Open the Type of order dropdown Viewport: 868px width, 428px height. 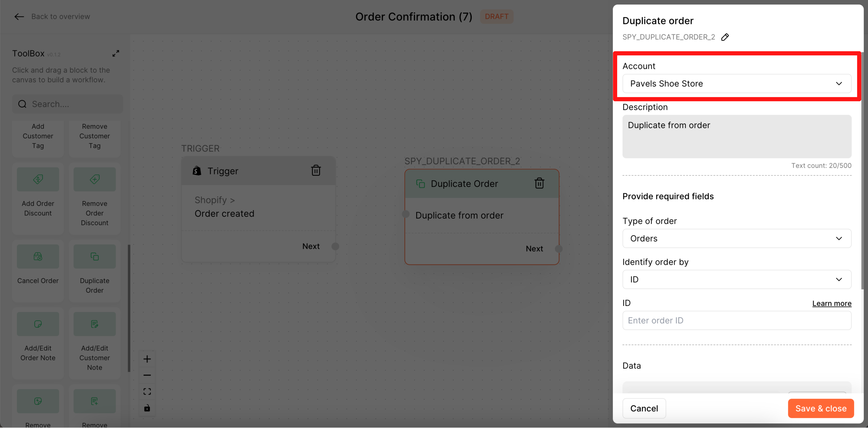(737, 238)
